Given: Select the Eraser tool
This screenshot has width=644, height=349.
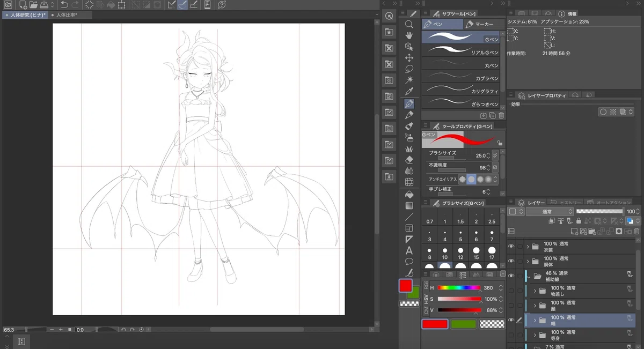Looking at the screenshot, I should tap(409, 160).
